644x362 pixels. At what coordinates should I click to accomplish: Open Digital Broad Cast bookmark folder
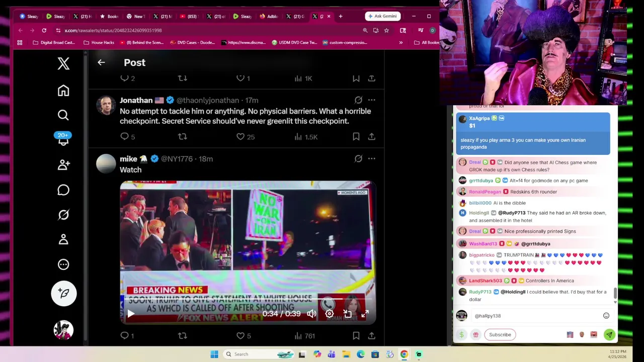coord(53,43)
